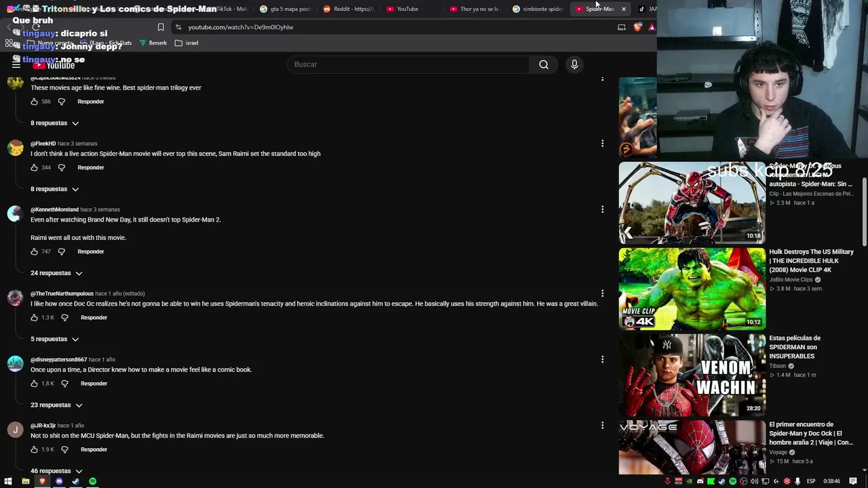Click the page vertical scrollbar
This screenshot has height=488, width=868.
864,213
